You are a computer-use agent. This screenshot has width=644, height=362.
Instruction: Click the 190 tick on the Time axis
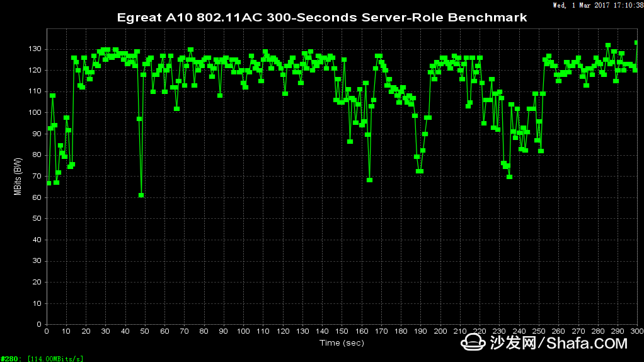point(420,331)
